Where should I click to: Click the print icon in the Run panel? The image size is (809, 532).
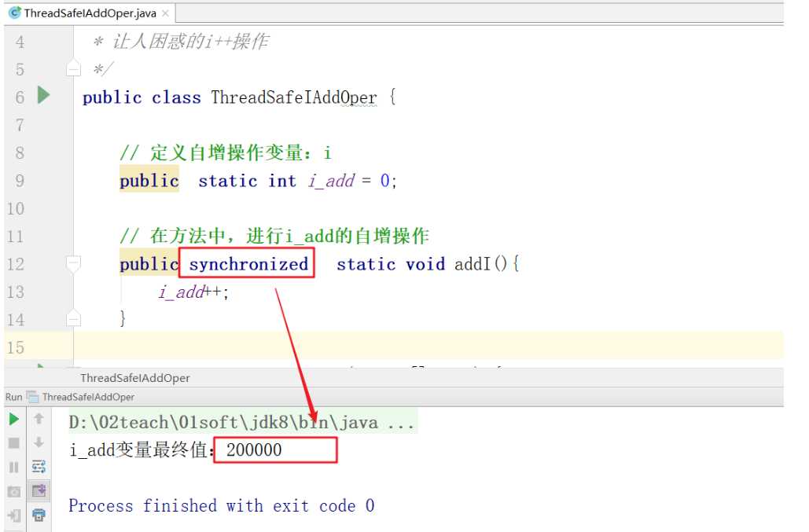pyautogui.click(x=39, y=514)
